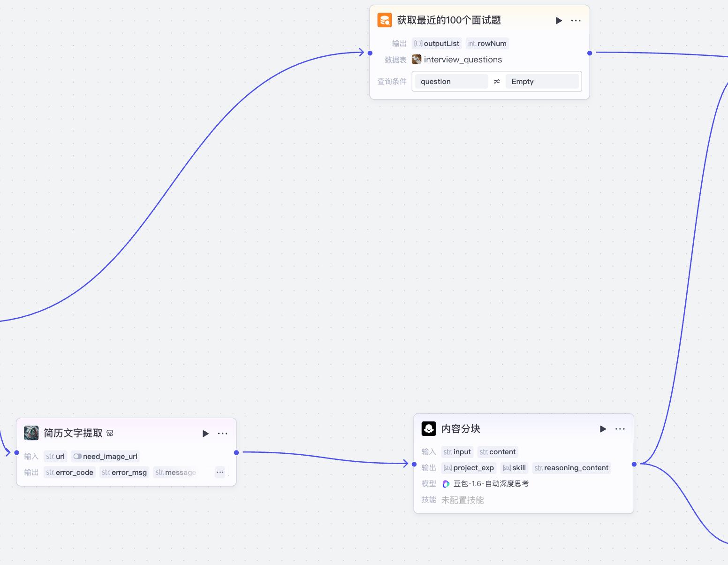Select the question condition field

(x=451, y=82)
